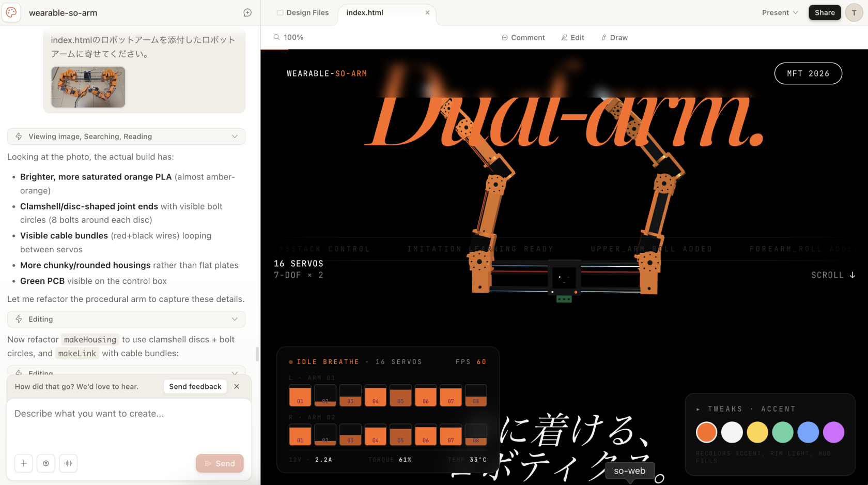The image size is (868, 485).
Task: Open the Present dropdown
Action: point(780,12)
